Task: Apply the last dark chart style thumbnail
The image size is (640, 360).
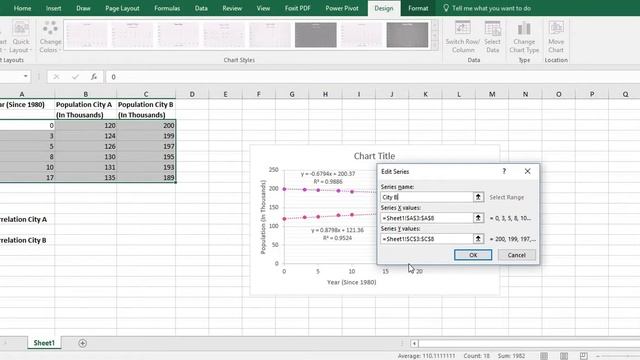Action: 407,35
